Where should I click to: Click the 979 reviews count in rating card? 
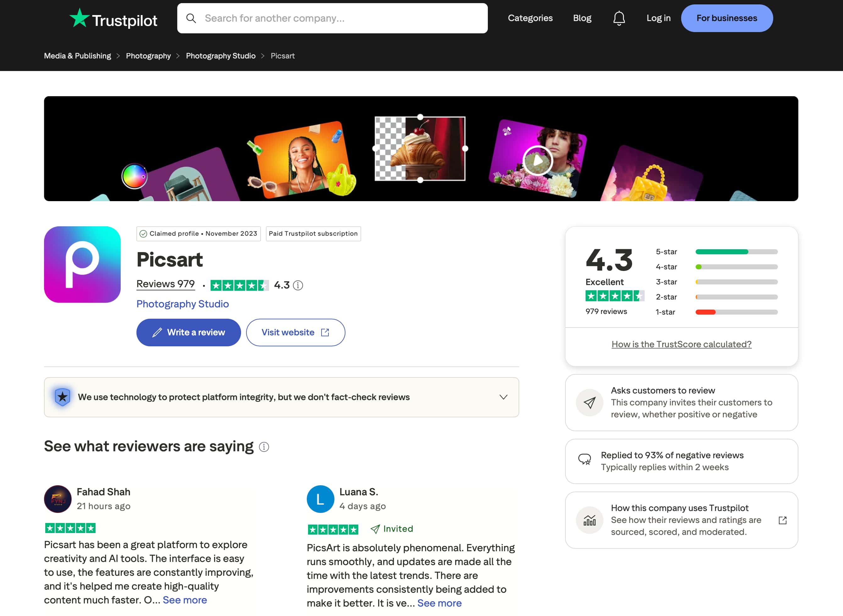(606, 312)
